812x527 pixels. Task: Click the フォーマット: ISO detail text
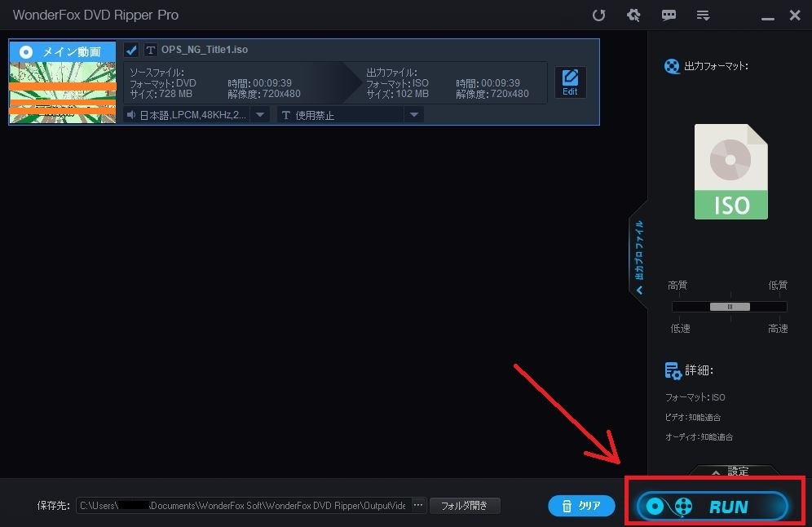click(695, 397)
